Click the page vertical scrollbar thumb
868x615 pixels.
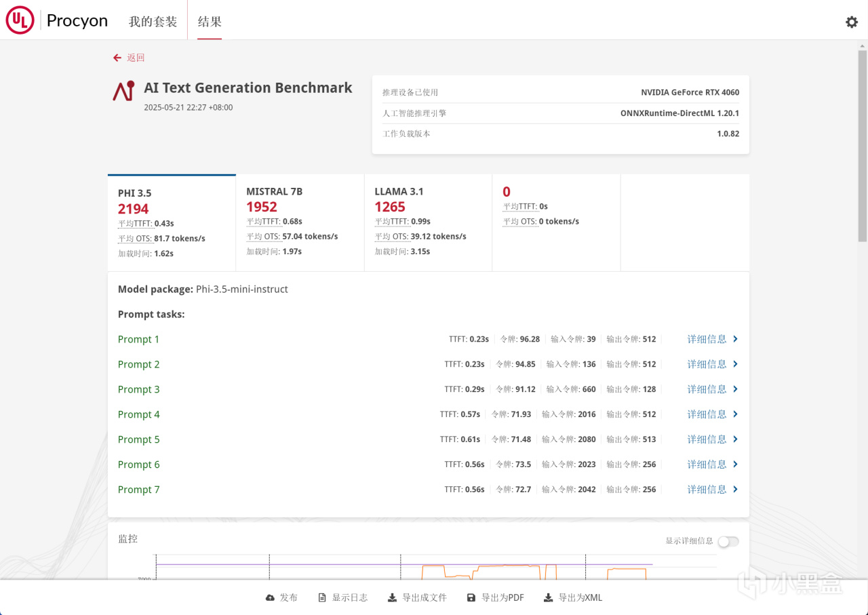(x=863, y=145)
